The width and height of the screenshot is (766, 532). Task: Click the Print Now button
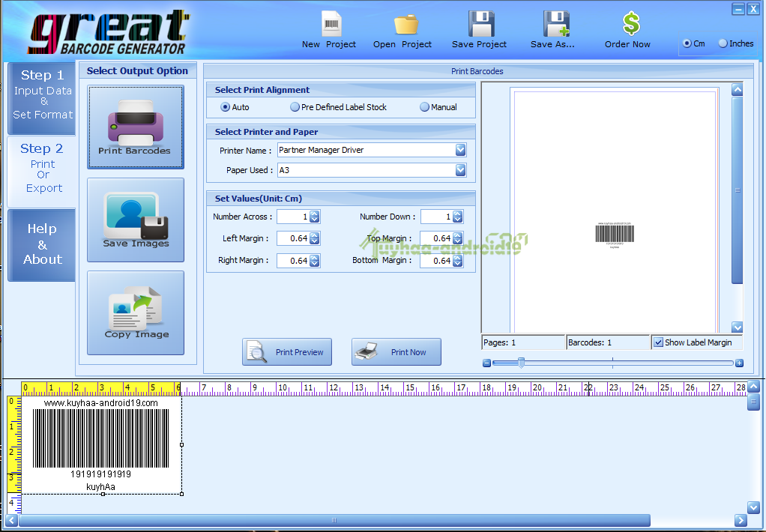point(396,351)
